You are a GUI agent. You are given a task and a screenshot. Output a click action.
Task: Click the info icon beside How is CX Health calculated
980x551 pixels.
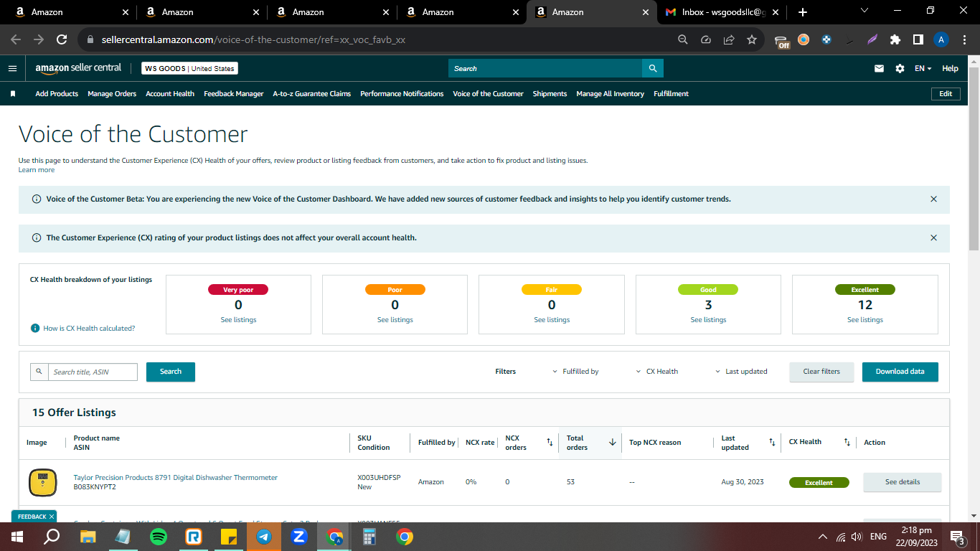[x=35, y=328]
